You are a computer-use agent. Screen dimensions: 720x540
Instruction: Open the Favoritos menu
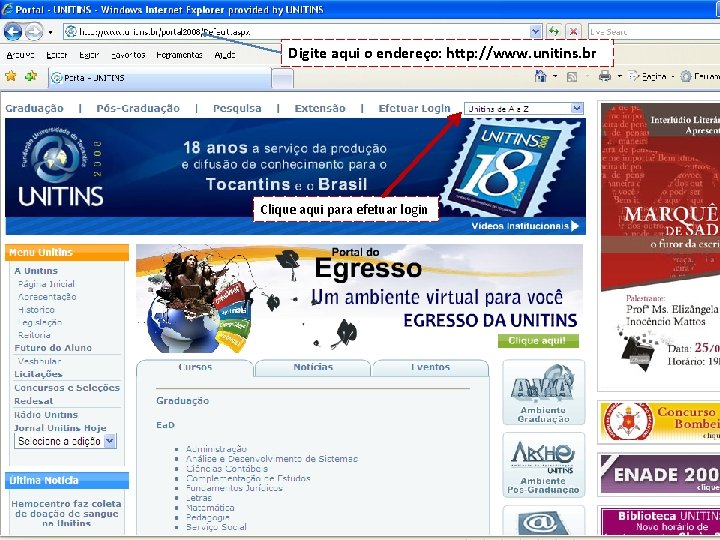[x=128, y=55]
